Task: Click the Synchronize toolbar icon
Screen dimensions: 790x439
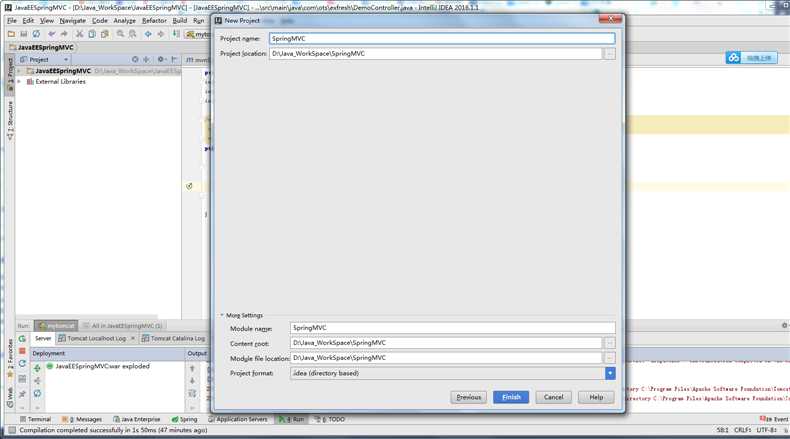Action: pos(36,34)
